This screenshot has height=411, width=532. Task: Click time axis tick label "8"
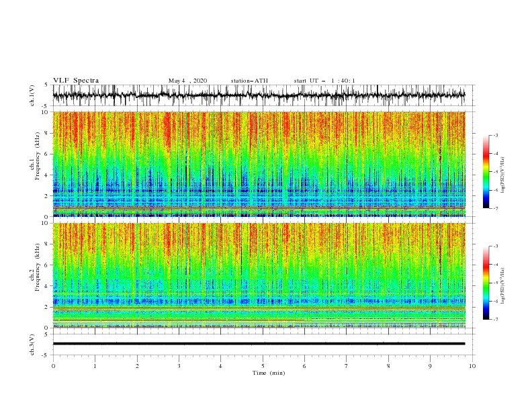pos(388,366)
